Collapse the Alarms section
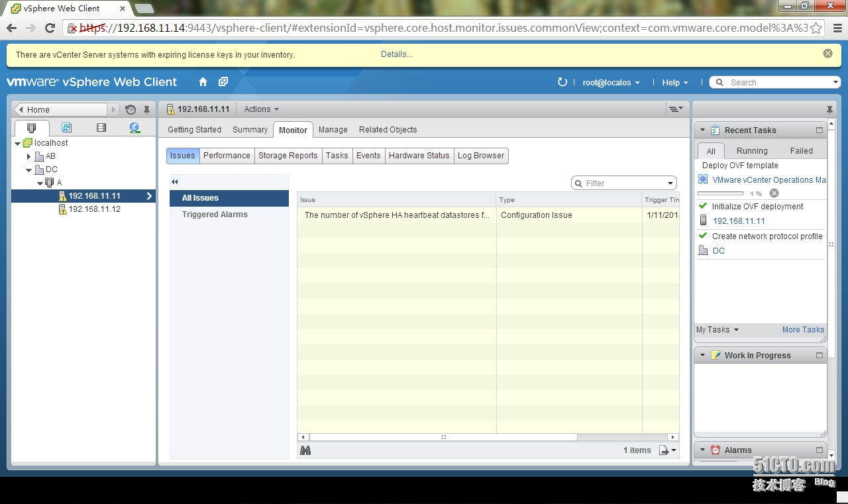 (703, 450)
